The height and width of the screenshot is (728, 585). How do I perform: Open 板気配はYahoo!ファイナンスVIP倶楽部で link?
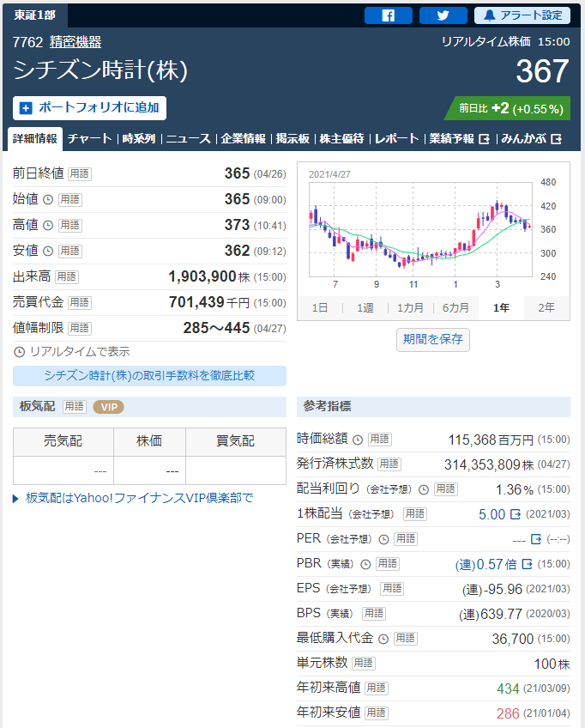[x=139, y=498]
